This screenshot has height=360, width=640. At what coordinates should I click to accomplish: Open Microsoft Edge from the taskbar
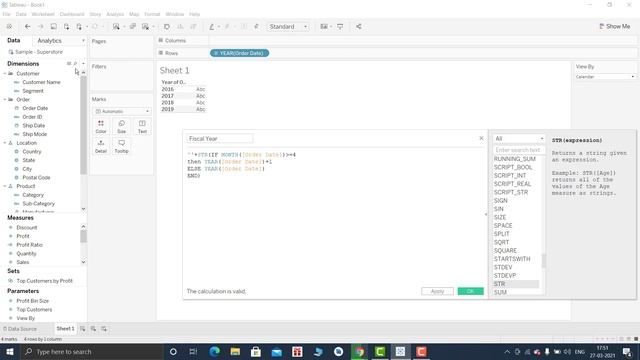click(x=215, y=351)
